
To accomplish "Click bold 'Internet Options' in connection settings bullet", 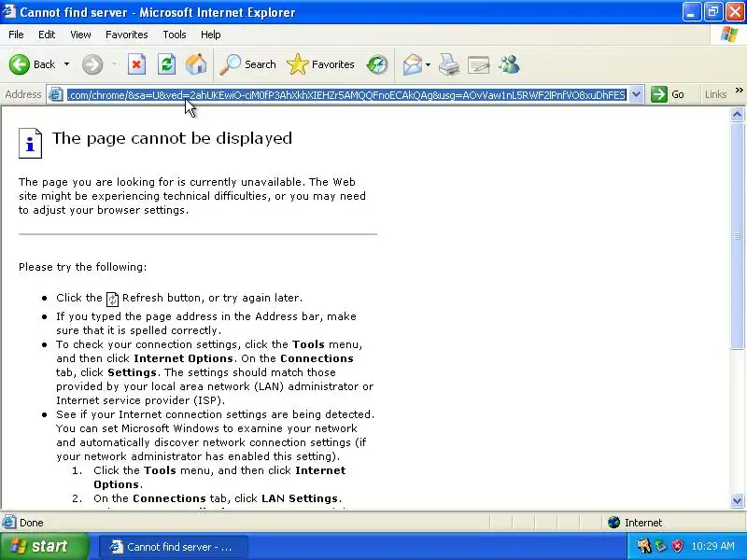I will 183,358.
